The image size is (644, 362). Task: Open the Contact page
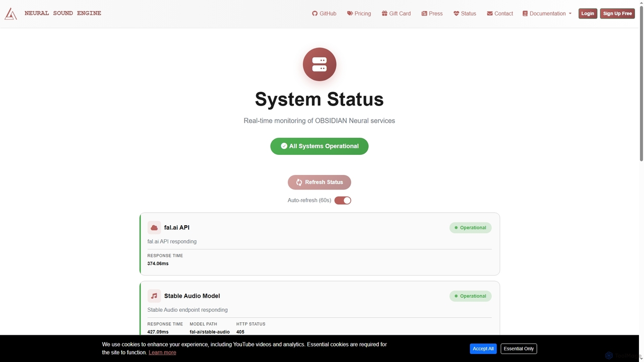(x=500, y=14)
